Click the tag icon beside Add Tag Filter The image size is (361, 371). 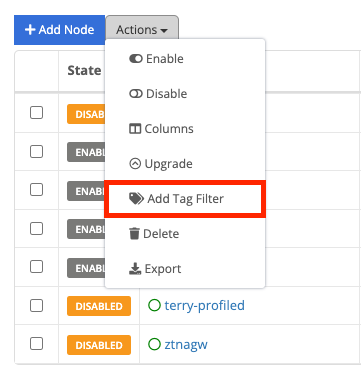click(136, 199)
